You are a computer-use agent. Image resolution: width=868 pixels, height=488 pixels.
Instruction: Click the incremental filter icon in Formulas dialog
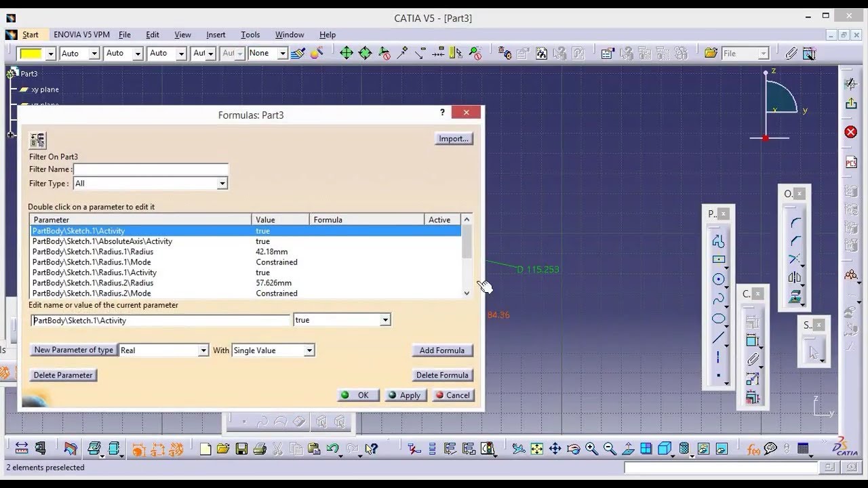pos(37,140)
